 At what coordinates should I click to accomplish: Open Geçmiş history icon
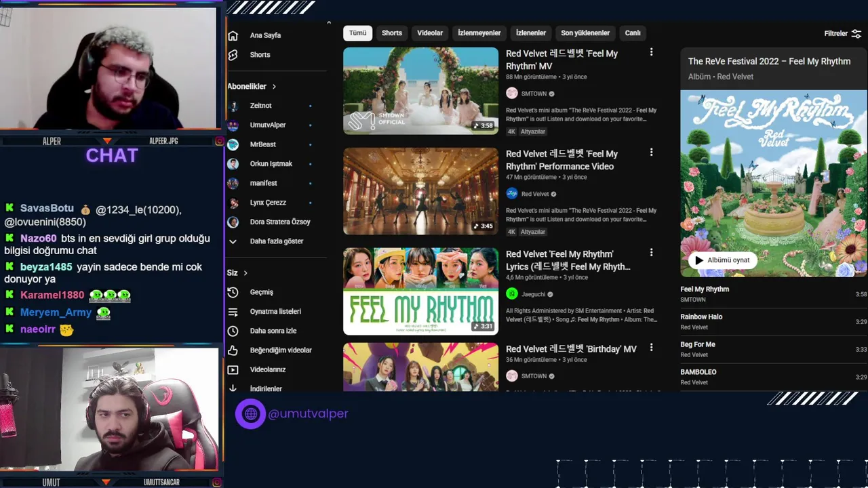point(233,292)
